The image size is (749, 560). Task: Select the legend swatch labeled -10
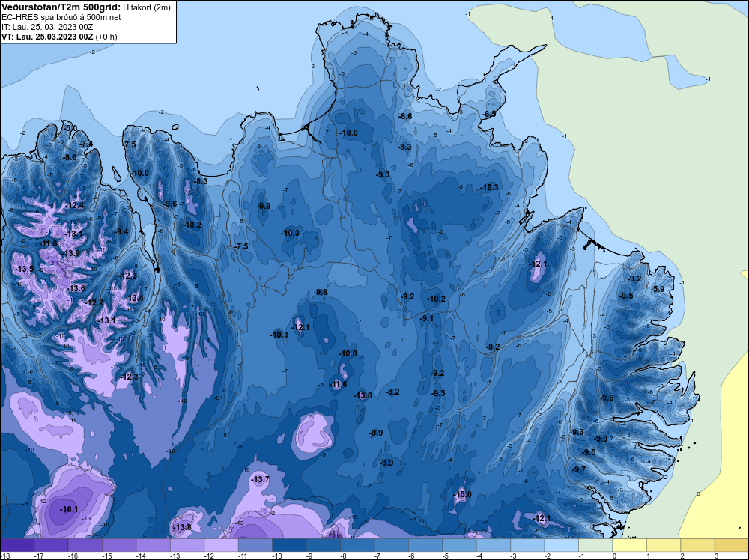point(289,545)
